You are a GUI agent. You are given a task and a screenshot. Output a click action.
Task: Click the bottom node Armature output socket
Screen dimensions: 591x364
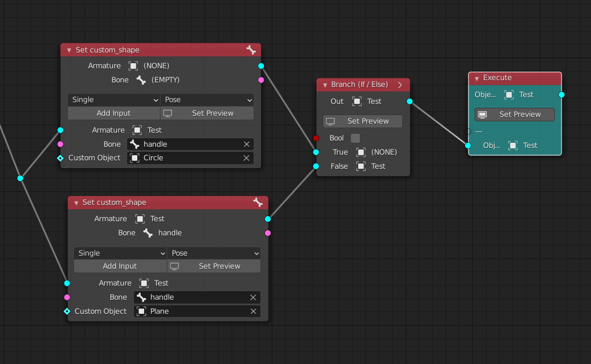tap(268, 219)
